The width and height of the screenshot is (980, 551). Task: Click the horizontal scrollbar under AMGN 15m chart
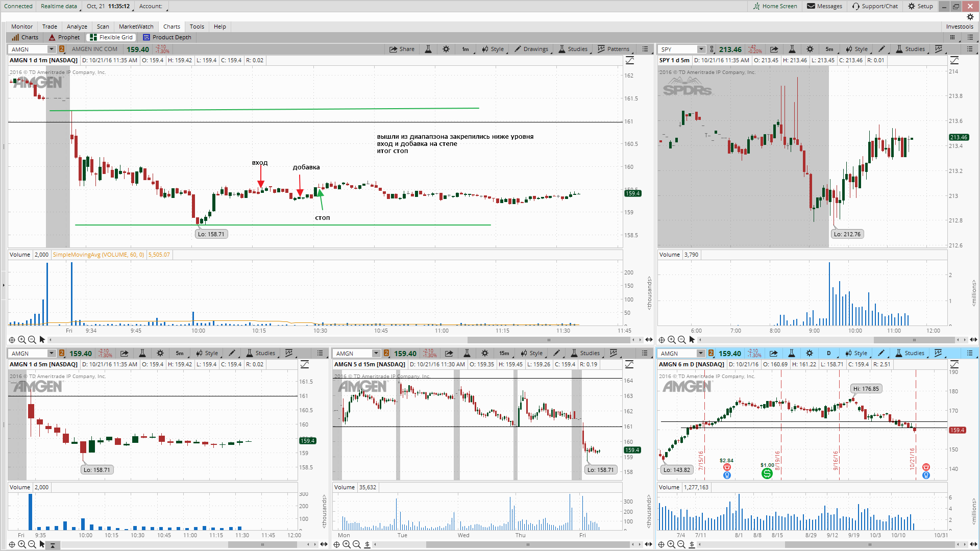(527, 544)
